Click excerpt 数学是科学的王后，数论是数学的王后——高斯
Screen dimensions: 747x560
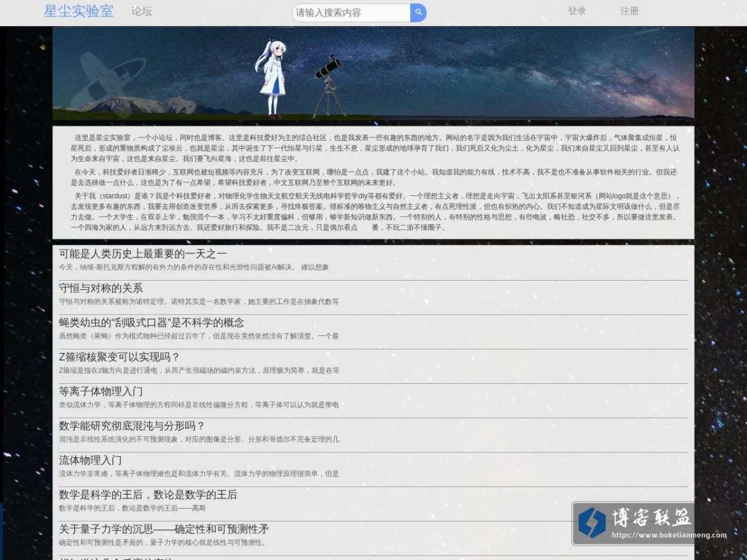click(x=132, y=508)
